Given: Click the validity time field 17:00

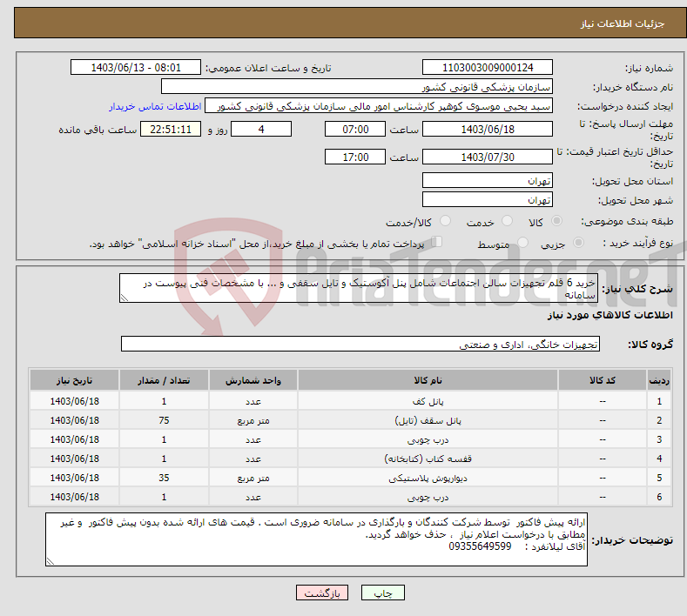Looking at the screenshot, I should [355, 157].
